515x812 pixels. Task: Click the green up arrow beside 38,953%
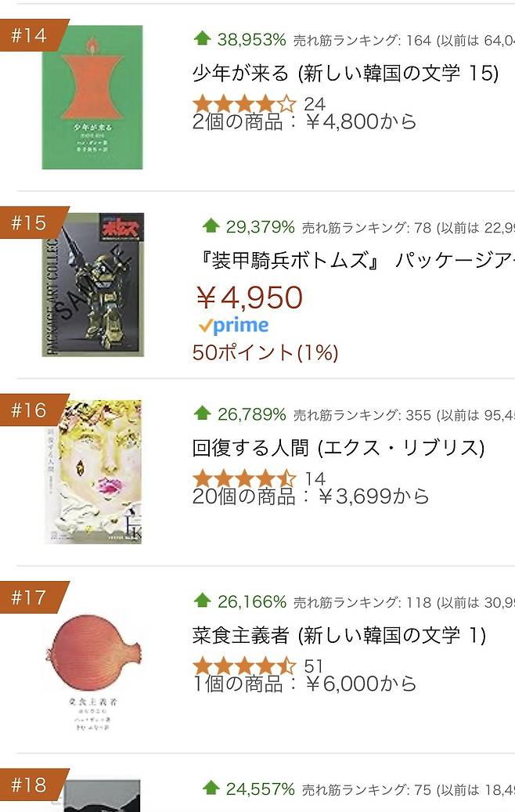[202, 38]
